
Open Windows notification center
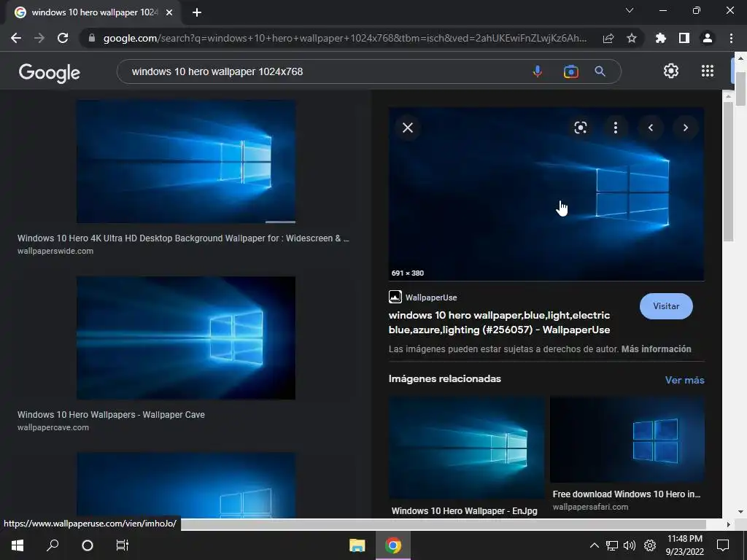(723, 545)
